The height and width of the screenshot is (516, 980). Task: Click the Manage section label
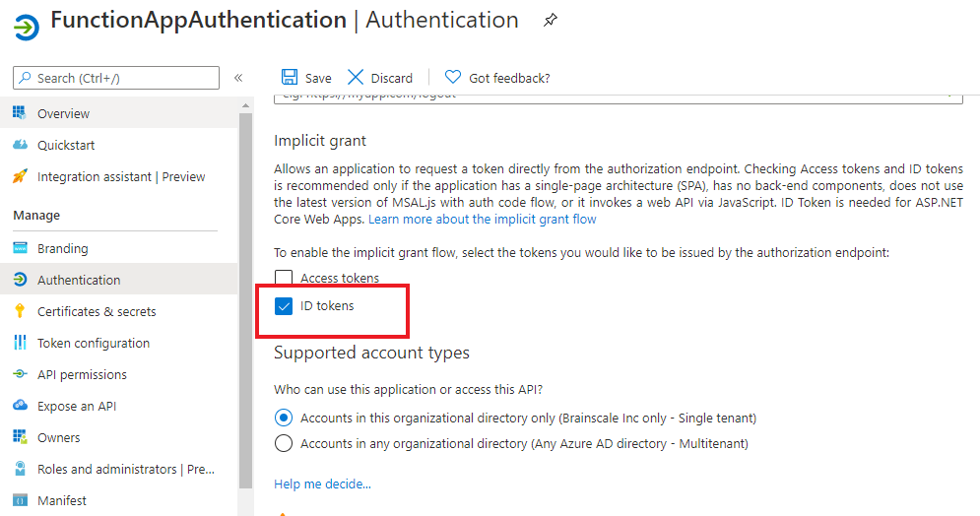coord(36,215)
